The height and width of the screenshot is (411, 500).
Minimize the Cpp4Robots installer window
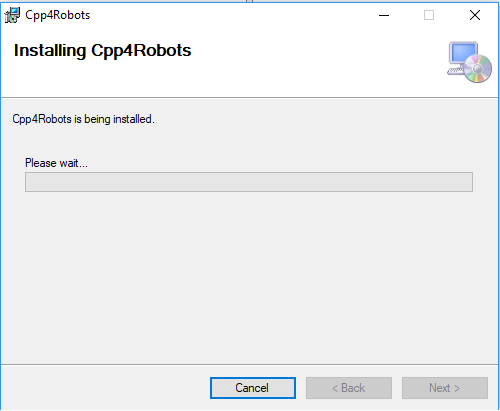(x=384, y=15)
